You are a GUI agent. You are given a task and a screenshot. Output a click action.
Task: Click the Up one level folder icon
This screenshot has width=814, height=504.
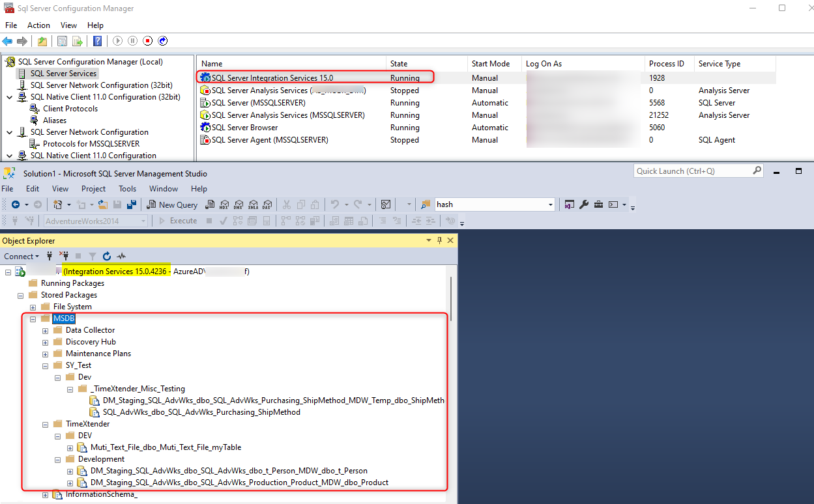point(42,41)
